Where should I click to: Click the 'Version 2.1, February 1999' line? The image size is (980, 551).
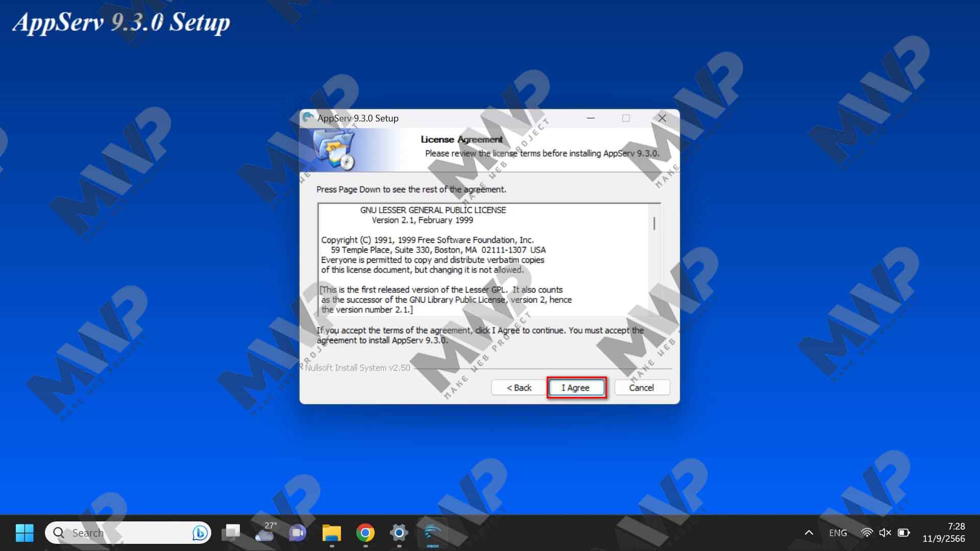pyautogui.click(x=422, y=220)
